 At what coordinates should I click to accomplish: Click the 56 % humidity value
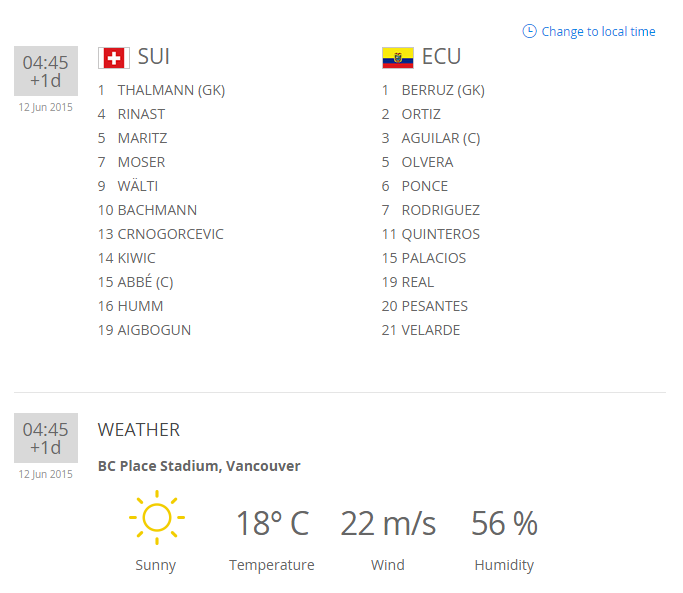pyautogui.click(x=504, y=523)
